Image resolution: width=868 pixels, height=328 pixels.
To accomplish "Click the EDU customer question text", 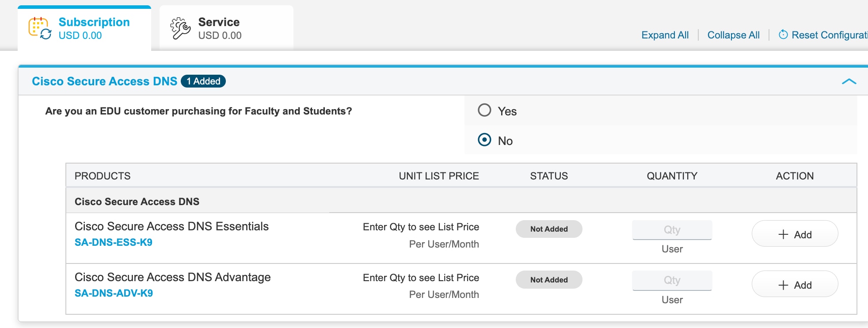I will tap(198, 111).
